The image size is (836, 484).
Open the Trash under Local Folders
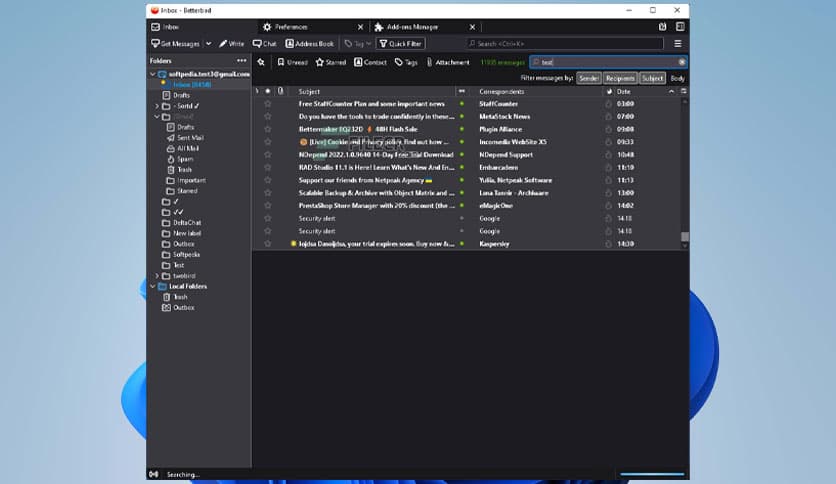pos(180,297)
